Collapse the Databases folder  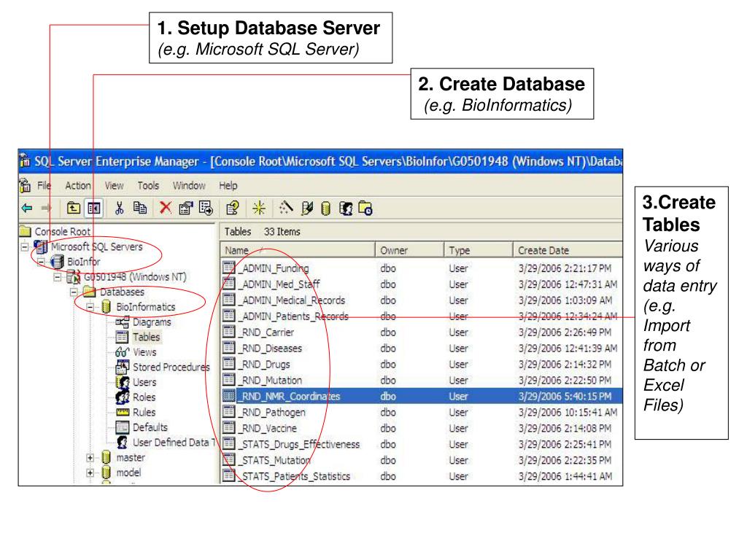click(x=74, y=292)
